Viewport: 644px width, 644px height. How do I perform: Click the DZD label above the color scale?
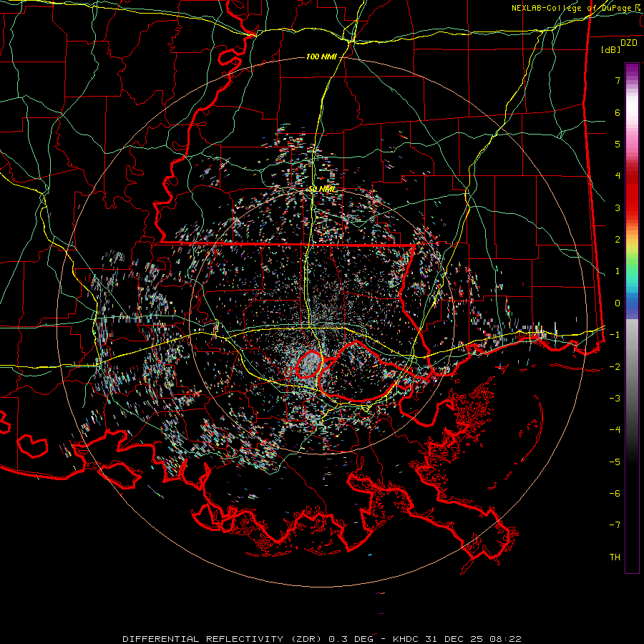tap(628, 43)
